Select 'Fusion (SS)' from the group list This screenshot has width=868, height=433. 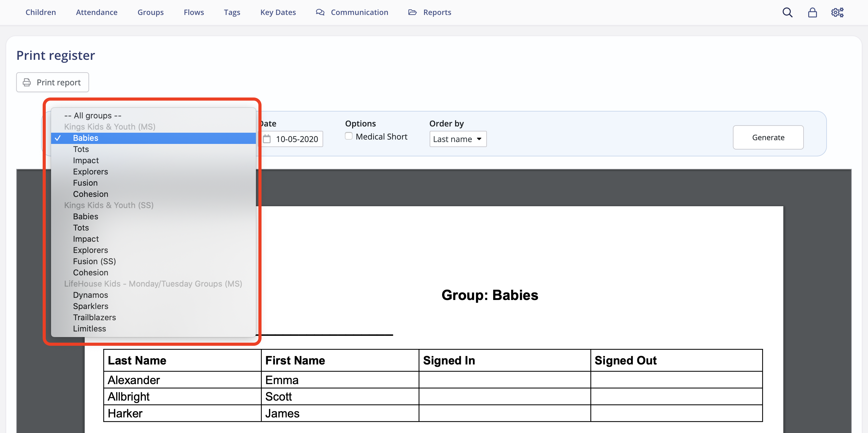(94, 261)
